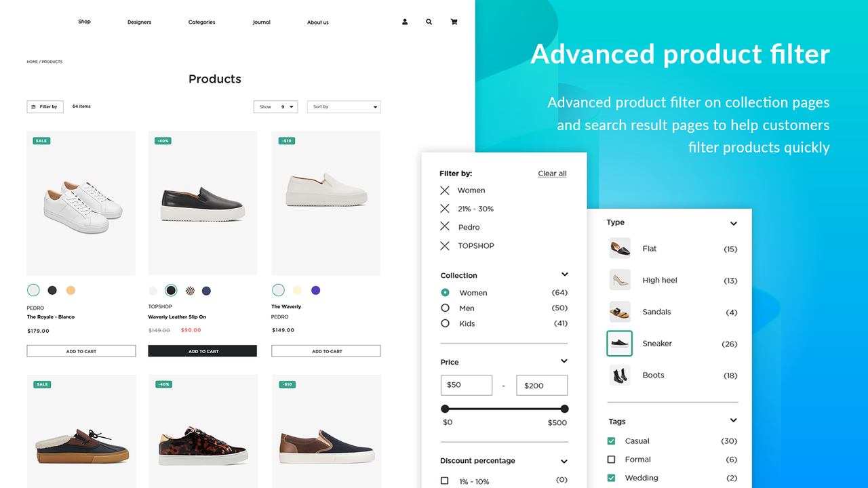Image resolution: width=868 pixels, height=488 pixels.
Task: Add Waverly Leather Slip On to cart
Action: (x=203, y=351)
